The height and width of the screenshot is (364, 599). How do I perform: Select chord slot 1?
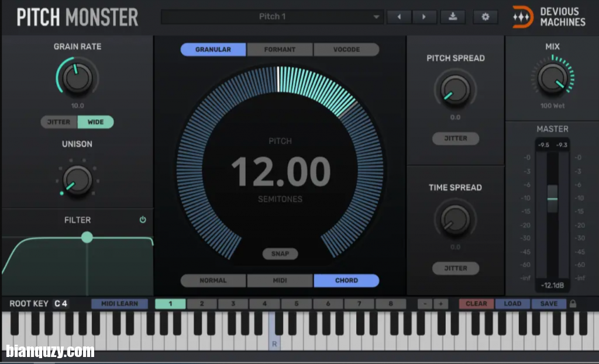(x=170, y=304)
